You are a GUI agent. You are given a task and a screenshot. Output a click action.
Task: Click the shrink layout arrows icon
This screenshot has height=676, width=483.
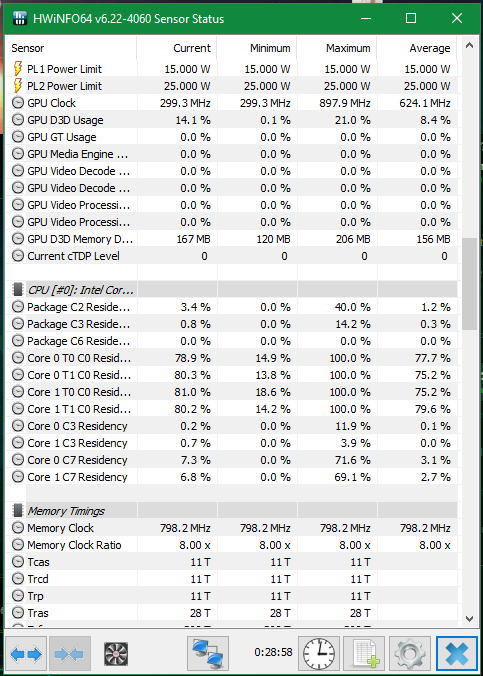(x=70, y=654)
